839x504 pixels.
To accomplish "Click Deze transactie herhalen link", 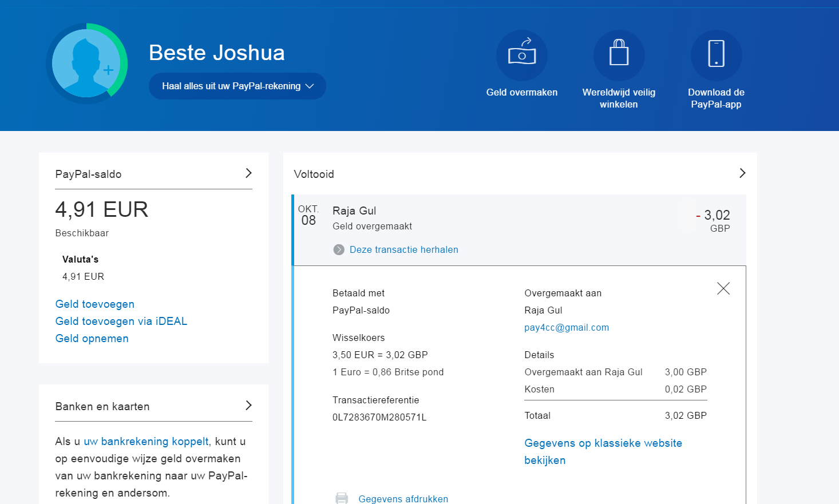I will tap(404, 249).
